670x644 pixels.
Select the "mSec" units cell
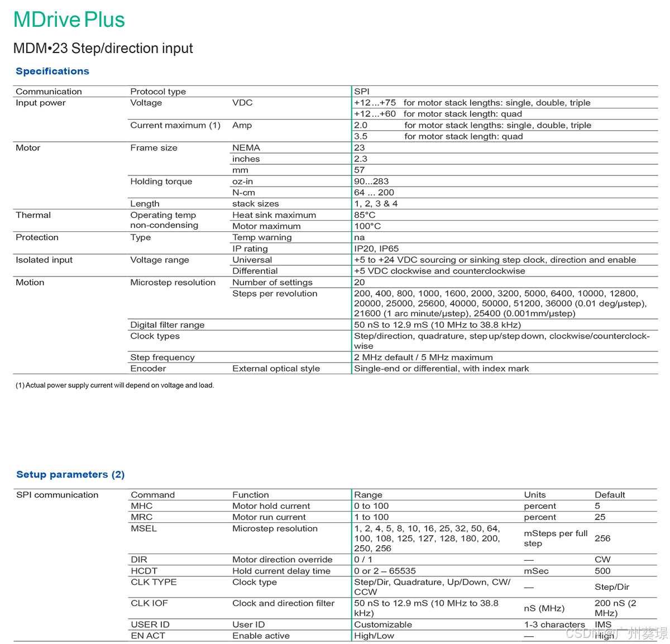point(536,571)
